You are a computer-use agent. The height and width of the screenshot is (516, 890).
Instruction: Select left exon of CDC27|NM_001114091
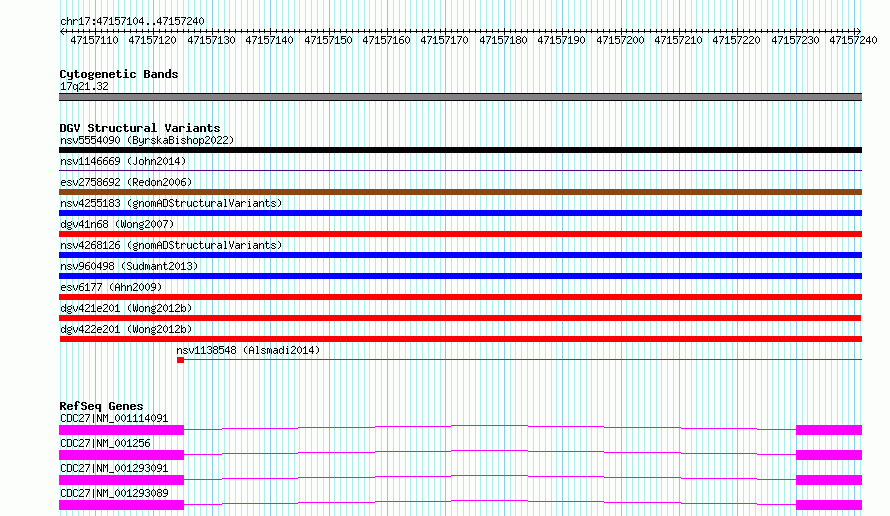click(x=121, y=430)
